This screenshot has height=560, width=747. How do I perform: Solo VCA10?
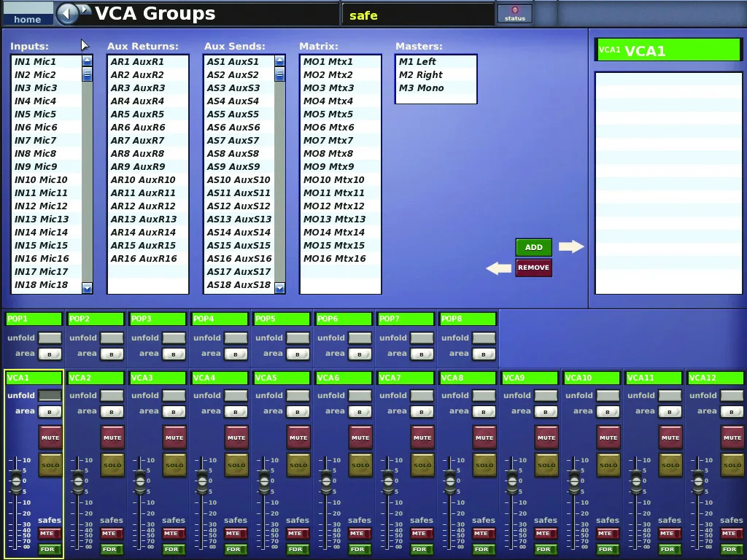click(608, 465)
